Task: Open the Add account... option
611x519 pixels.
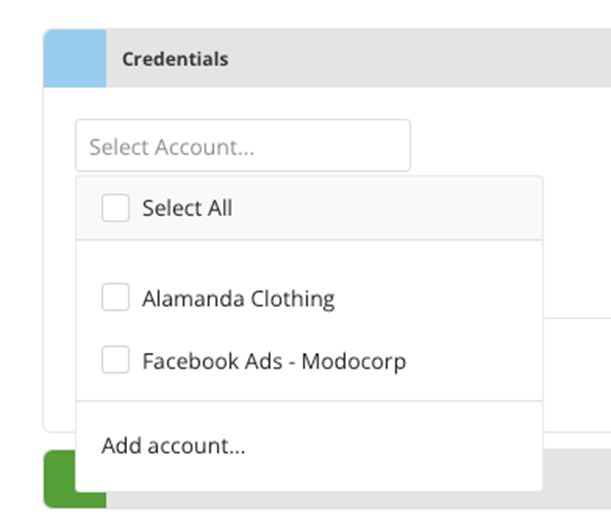Action: [173, 446]
